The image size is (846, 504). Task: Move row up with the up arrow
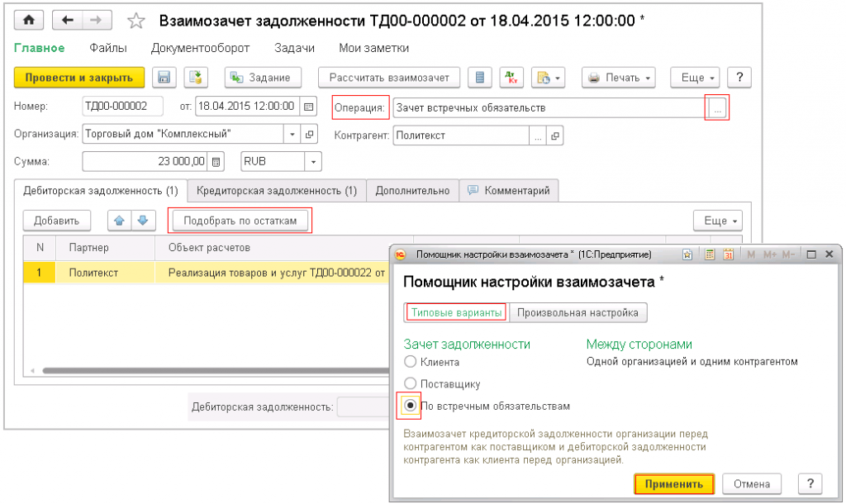pos(119,221)
